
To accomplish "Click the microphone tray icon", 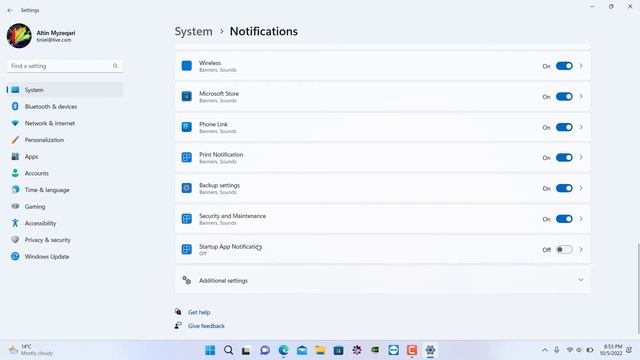I will 557,350.
